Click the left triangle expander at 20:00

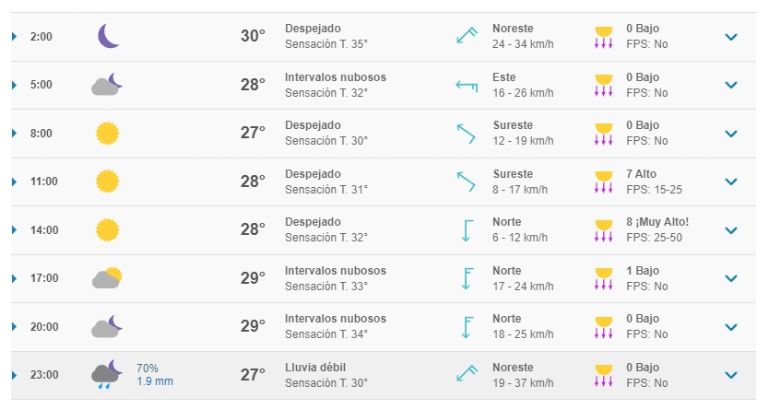[x=14, y=327]
